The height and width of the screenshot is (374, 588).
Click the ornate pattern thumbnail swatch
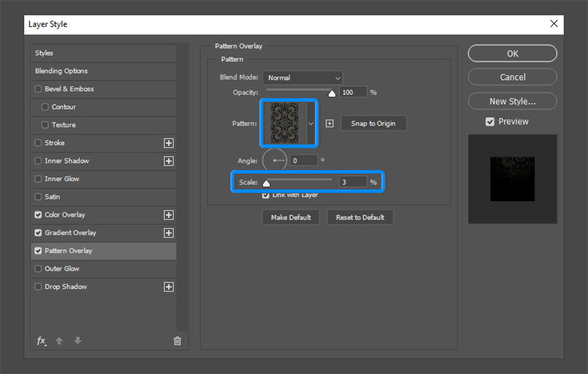285,124
